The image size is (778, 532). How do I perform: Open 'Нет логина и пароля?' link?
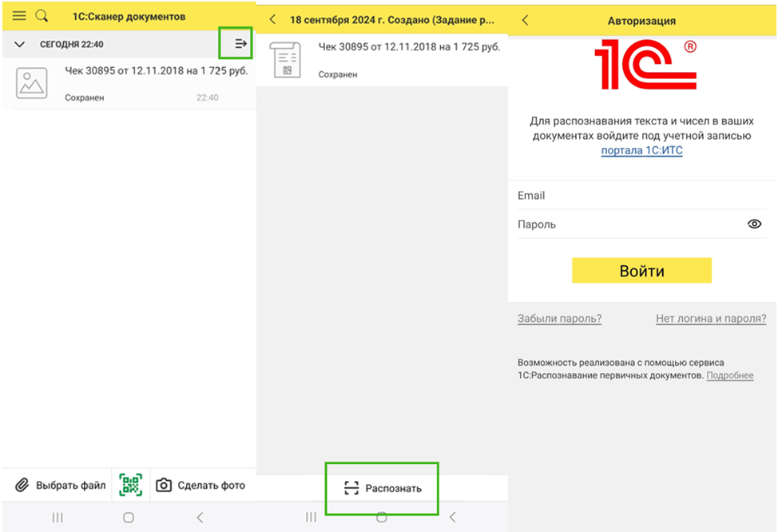click(711, 319)
